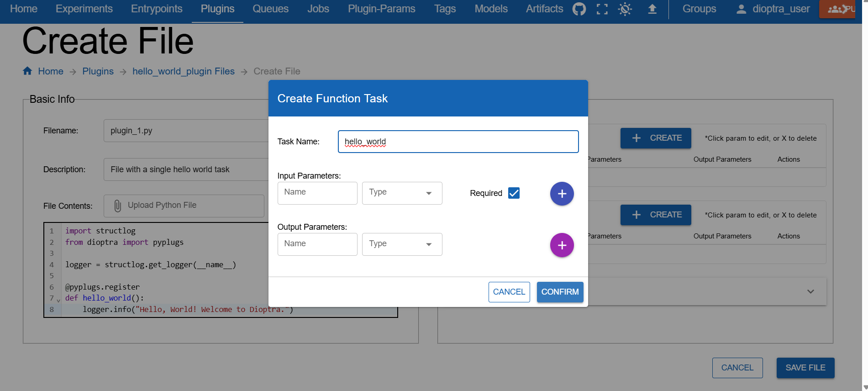Toggle dark mode sun icon
The image size is (868, 391).
coord(625,9)
